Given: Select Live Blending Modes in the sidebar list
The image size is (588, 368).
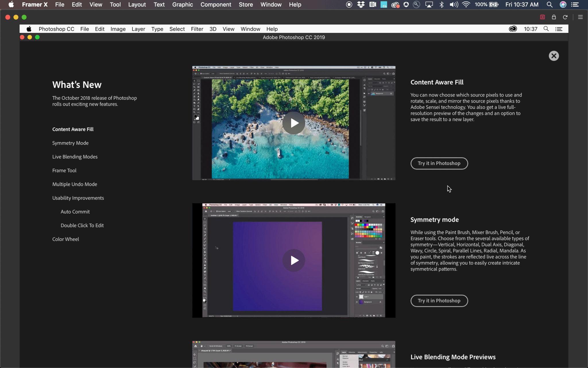Looking at the screenshot, I should point(75,157).
